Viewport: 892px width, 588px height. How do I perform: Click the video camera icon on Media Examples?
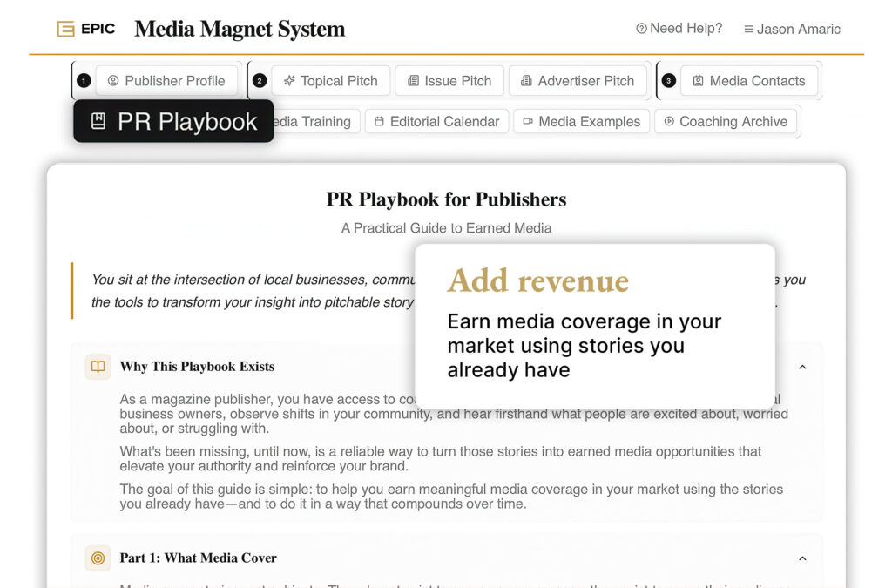pos(528,121)
